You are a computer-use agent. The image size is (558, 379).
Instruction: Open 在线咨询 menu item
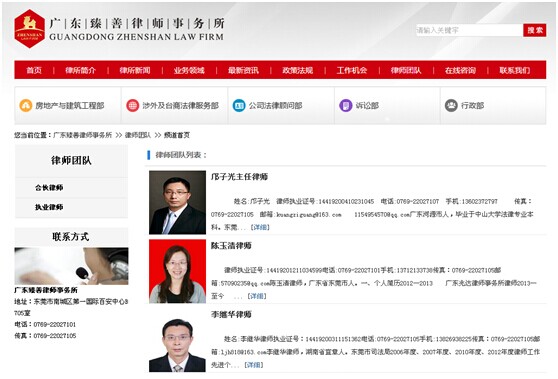tap(460, 70)
